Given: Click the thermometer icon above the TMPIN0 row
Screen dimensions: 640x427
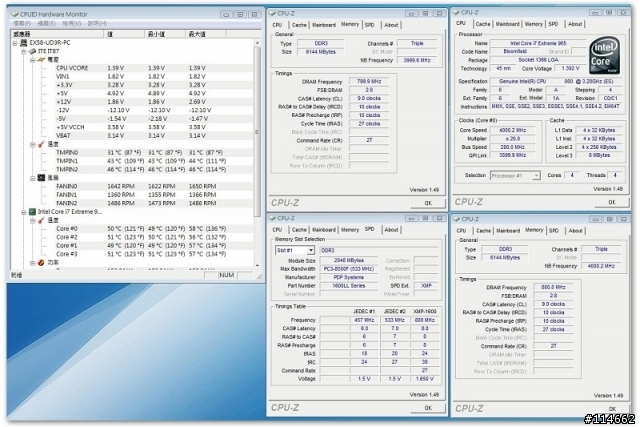Looking at the screenshot, I should coord(41,144).
